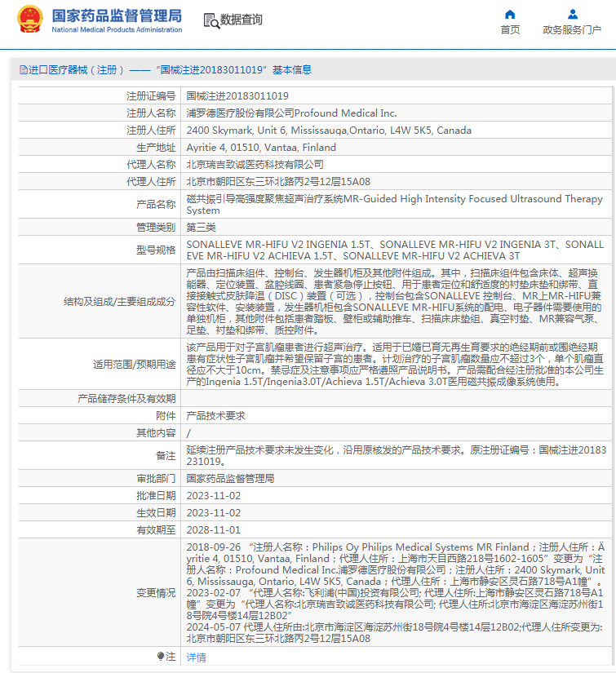Click the 首页 home icon
This screenshot has width=616, height=673.
pyautogui.click(x=510, y=14)
